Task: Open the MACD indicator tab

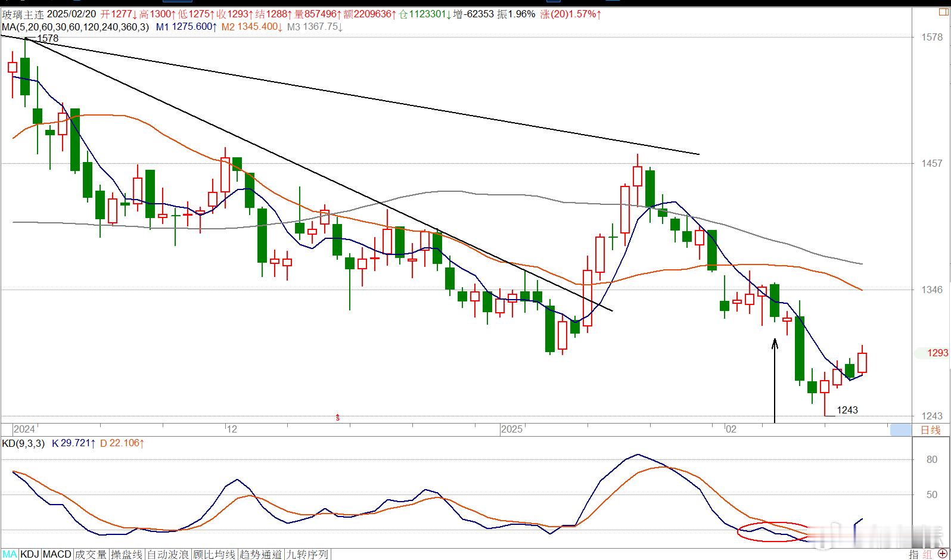Action: pos(57,555)
